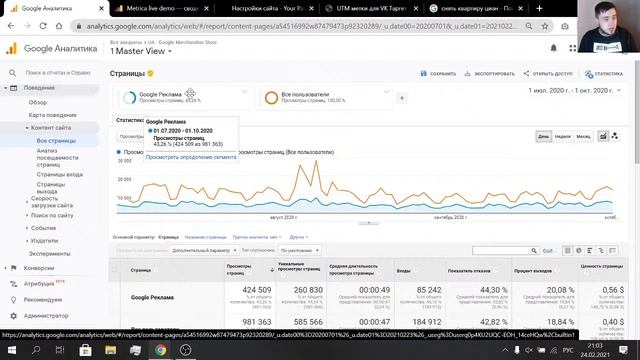Viewport: 640px width, 360px height.
Task: Expand the Все пользователи segment chevron
Action: click(x=386, y=92)
